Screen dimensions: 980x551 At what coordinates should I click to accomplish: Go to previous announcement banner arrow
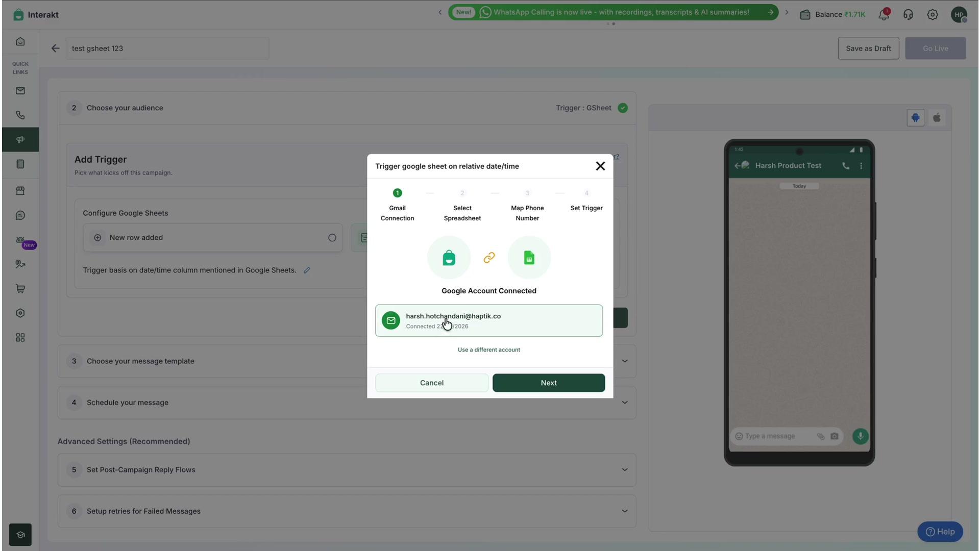coord(440,12)
